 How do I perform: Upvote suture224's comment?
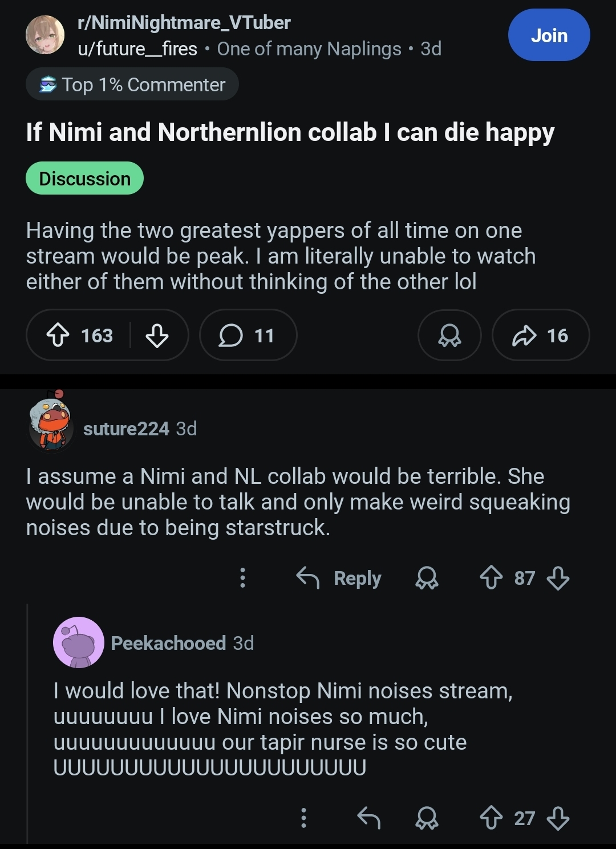coord(491,578)
